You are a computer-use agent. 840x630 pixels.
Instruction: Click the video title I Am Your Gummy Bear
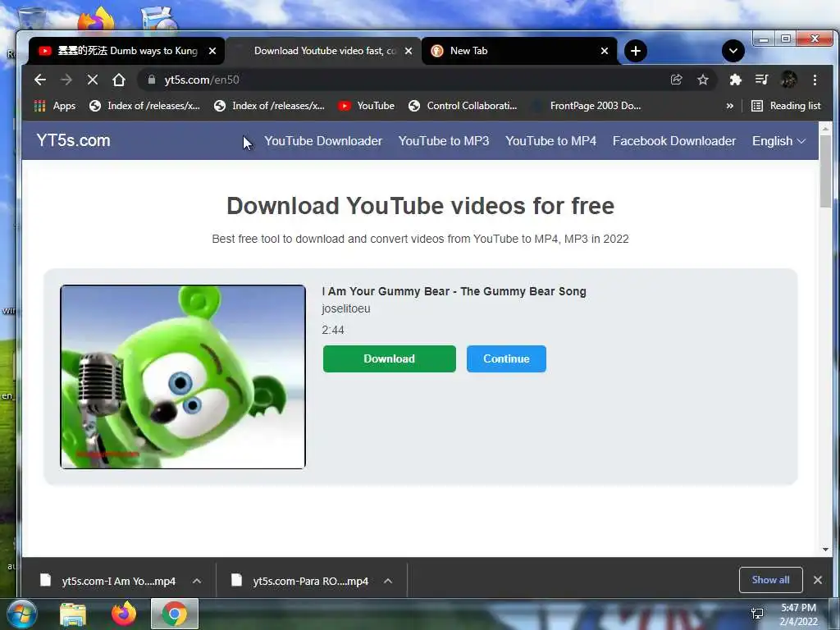click(x=454, y=291)
